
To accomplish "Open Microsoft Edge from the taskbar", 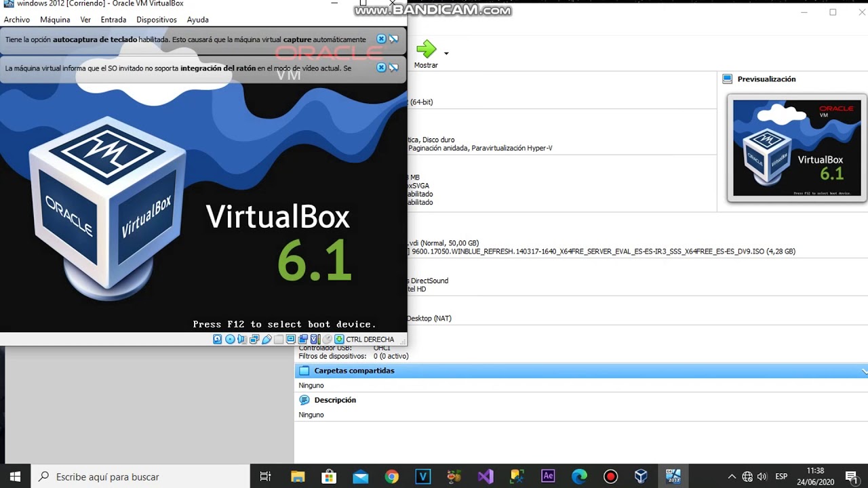I will click(x=579, y=476).
